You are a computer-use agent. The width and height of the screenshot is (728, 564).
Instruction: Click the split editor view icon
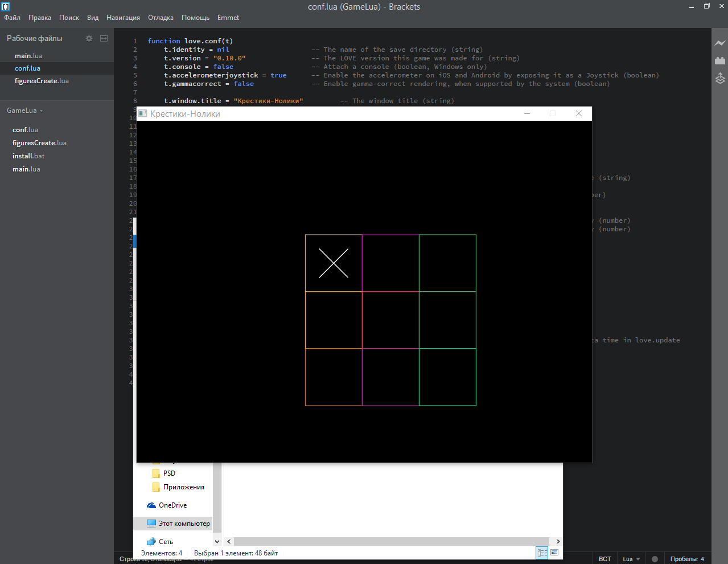coord(104,39)
